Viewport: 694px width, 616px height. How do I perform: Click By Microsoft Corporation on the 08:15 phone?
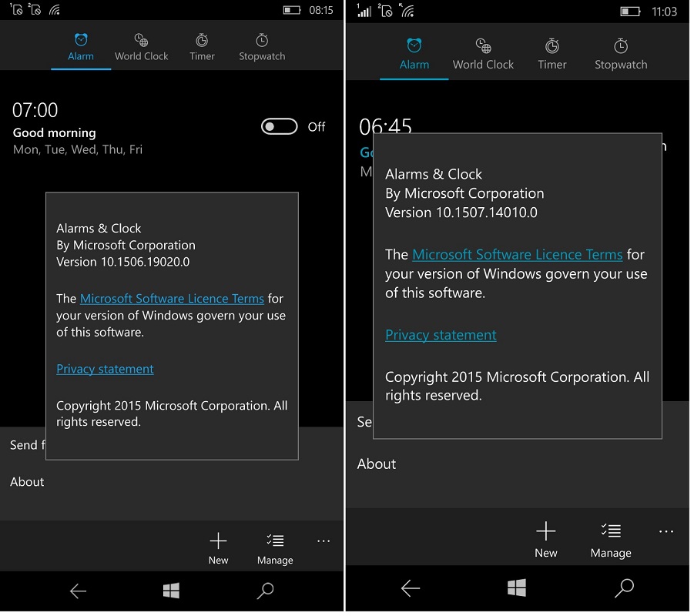coord(126,245)
